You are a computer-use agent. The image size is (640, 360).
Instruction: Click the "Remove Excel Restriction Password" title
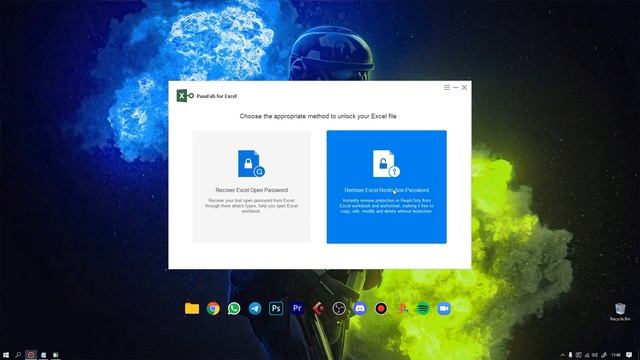coord(387,190)
